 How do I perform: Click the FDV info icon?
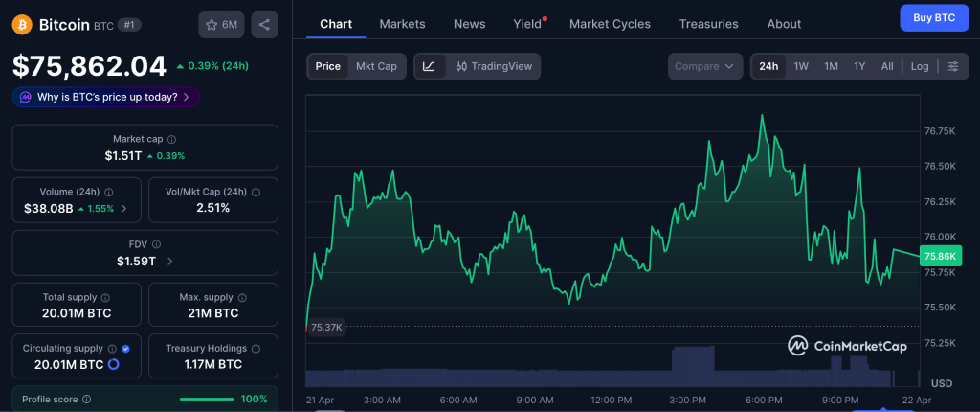[x=156, y=244]
